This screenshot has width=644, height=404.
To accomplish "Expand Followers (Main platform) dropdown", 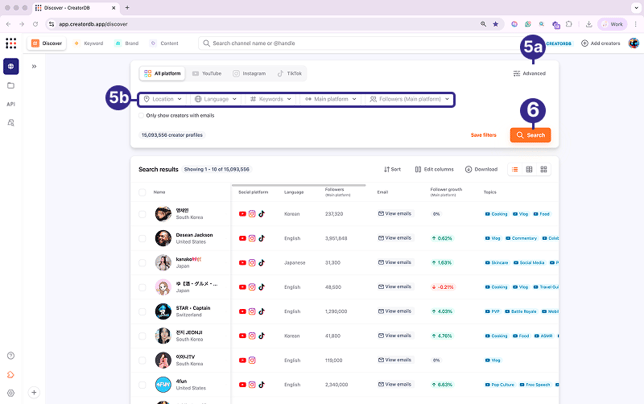I will coord(409,99).
